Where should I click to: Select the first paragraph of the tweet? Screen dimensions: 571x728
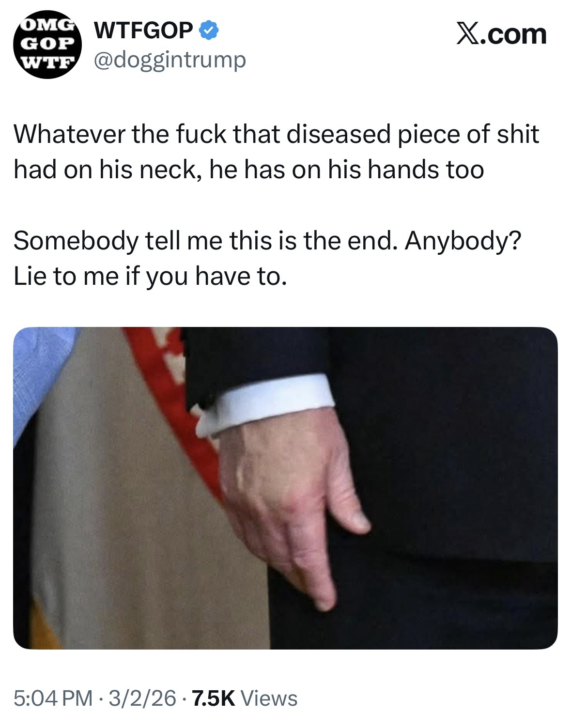pos(276,152)
